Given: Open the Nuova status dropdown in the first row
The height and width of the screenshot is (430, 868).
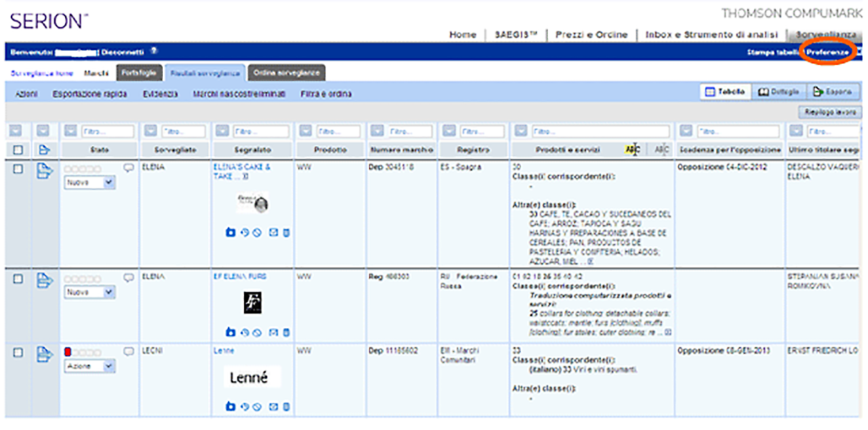Looking at the screenshot, I should point(90,182).
